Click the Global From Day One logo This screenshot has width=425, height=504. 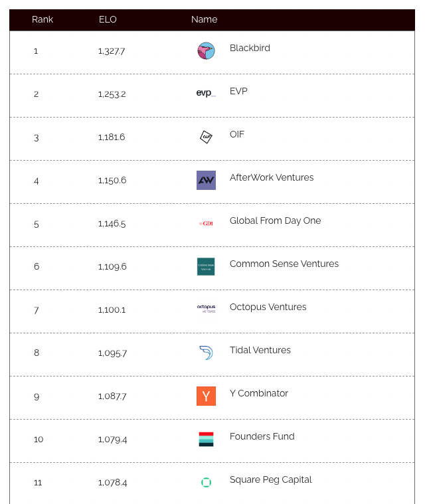[x=206, y=223]
